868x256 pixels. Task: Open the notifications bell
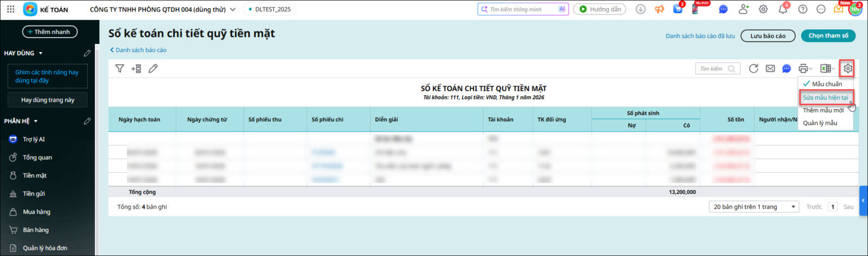point(783,9)
